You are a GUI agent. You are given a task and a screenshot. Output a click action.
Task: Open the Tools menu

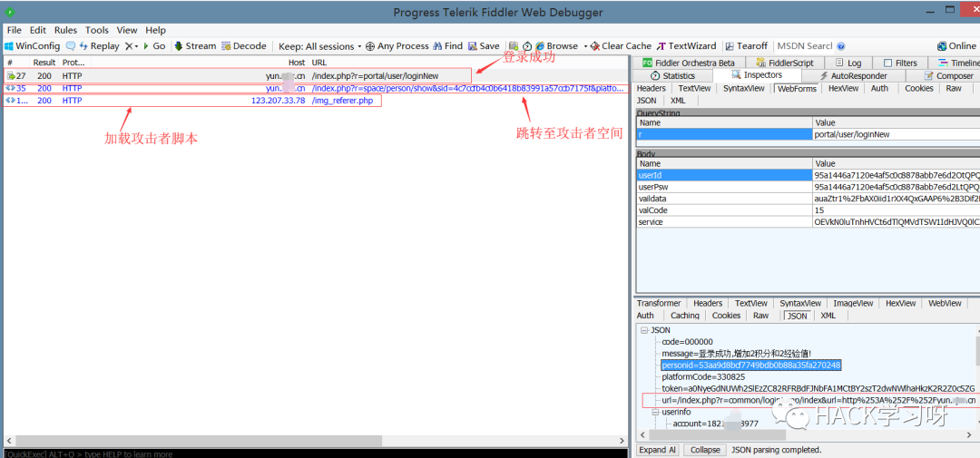click(x=97, y=30)
